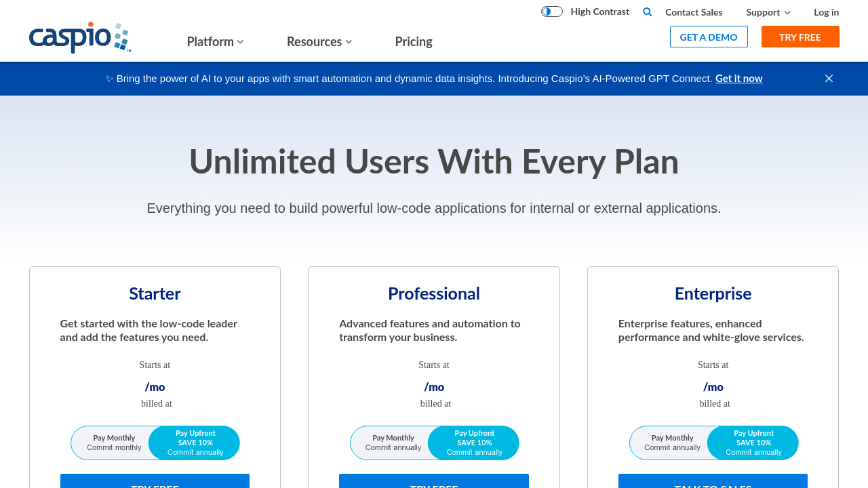Toggle the High Contrast switch
The image size is (868, 488).
(x=551, y=12)
